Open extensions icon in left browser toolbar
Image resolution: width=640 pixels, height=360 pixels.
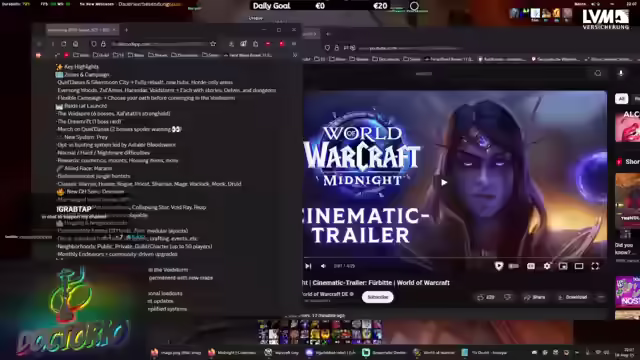pos(256,44)
